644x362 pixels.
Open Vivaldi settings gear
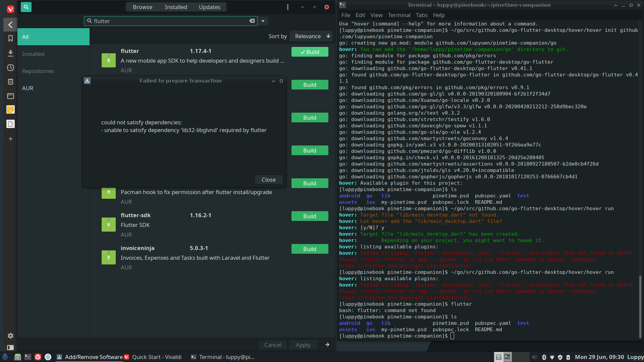(11, 336)
